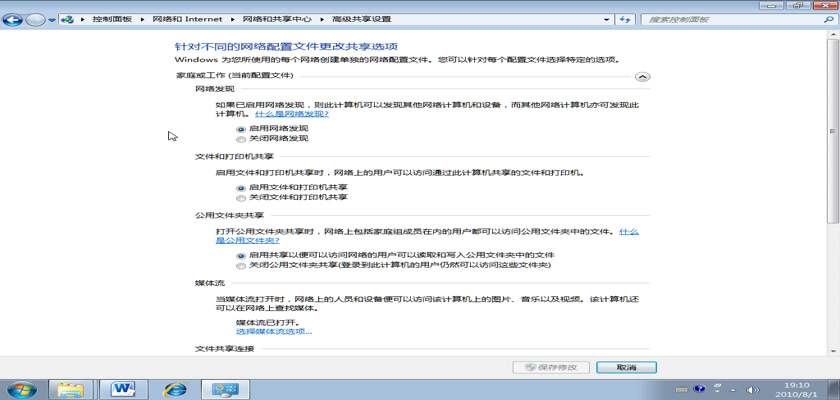
Task: Click the volume speaker icon in tray
Action: [752, 389]
